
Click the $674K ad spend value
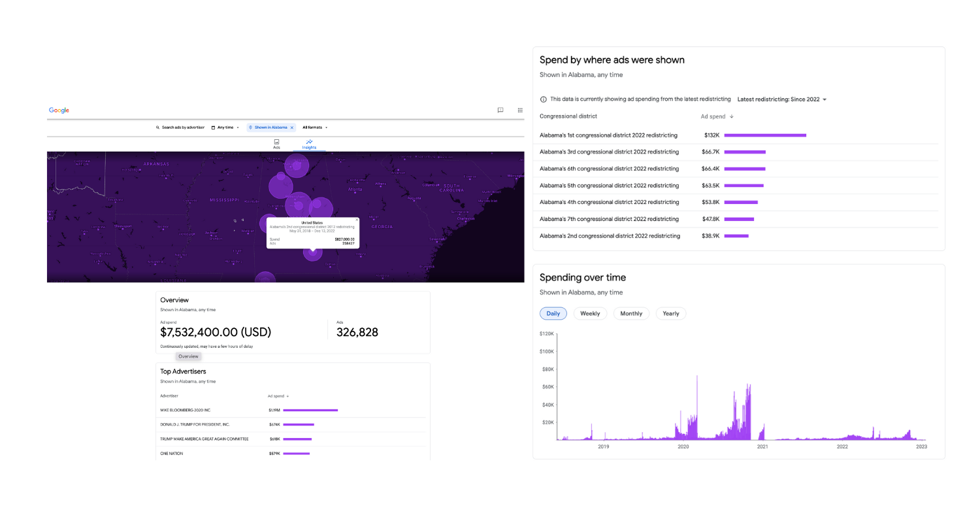(x=274, y=424)
